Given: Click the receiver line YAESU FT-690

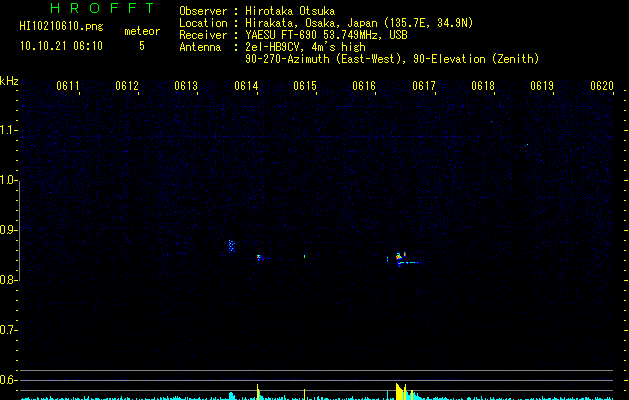Looking at the screenshot, I should click(326, 35).
